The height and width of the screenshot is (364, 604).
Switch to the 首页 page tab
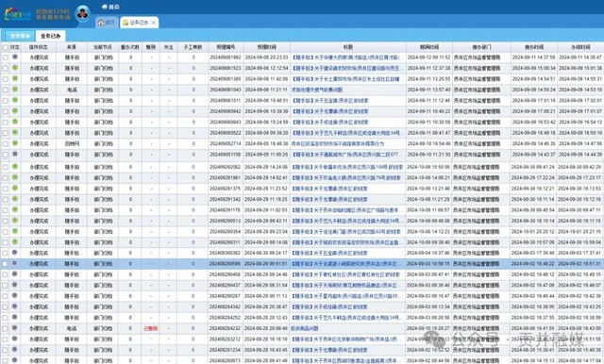107,23
